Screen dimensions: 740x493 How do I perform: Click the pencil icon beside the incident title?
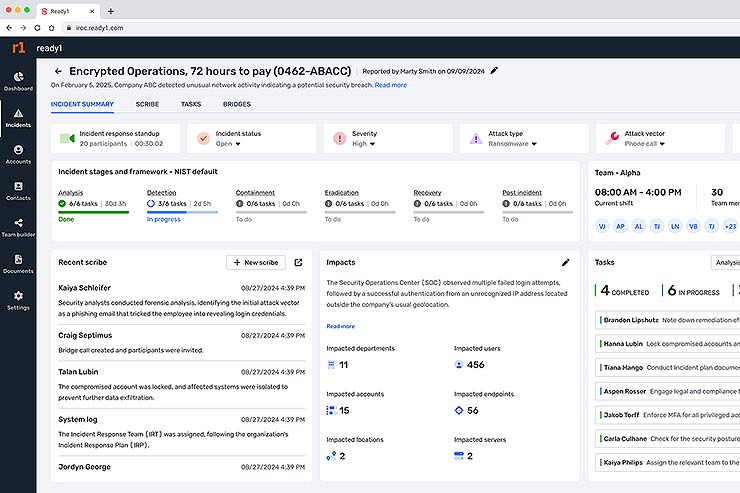[x=494, y=71]
